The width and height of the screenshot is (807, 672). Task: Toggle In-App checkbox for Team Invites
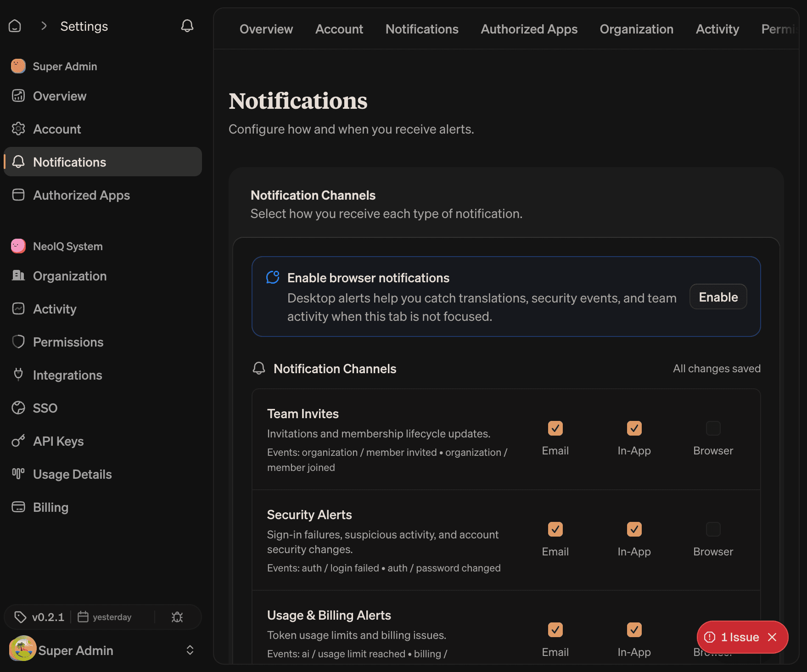[x=634, y=428]
